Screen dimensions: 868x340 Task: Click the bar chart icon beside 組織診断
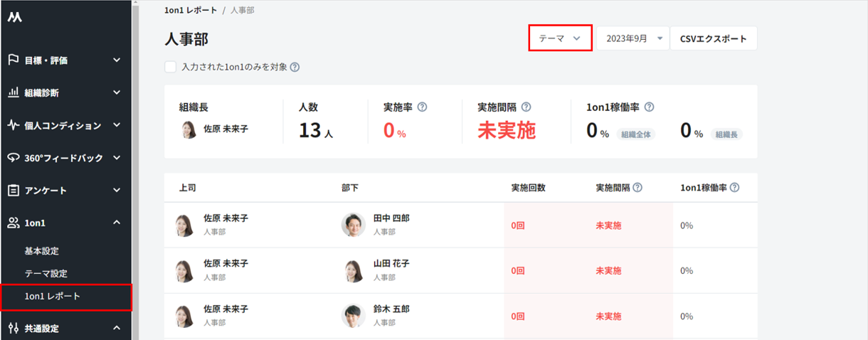point(13,93)
